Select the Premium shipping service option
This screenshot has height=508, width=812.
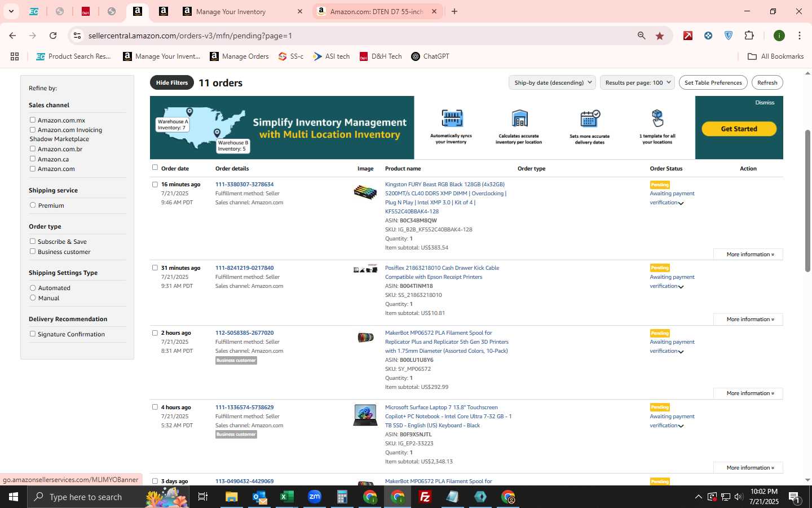pyautogui.click(x=33, y=205)
